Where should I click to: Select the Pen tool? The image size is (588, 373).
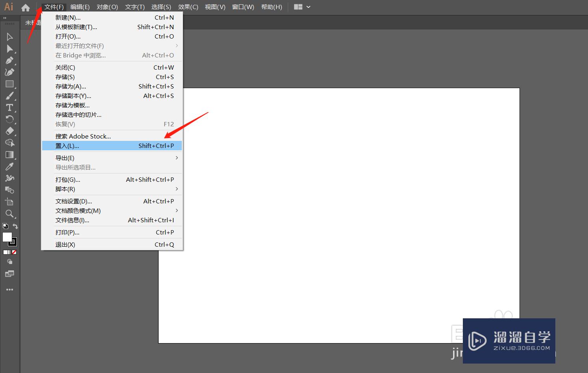click(x=10, y=61)
